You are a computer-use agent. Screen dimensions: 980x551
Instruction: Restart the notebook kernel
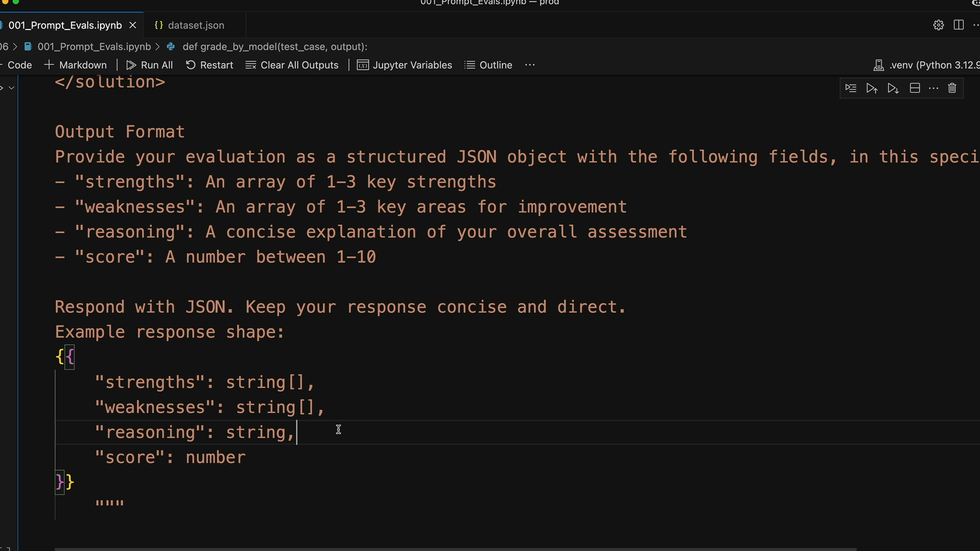(x=209, y=65)
